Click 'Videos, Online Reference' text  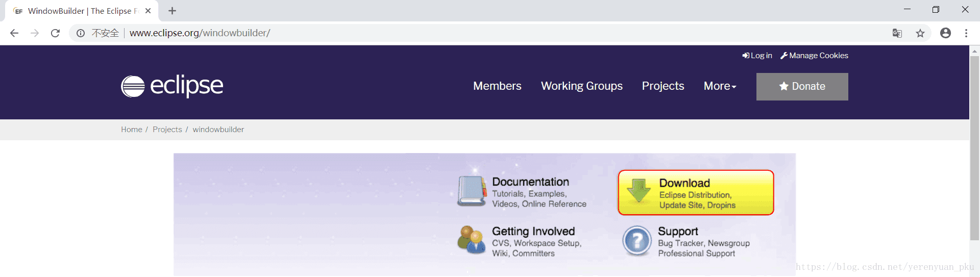tap(539, 204)
